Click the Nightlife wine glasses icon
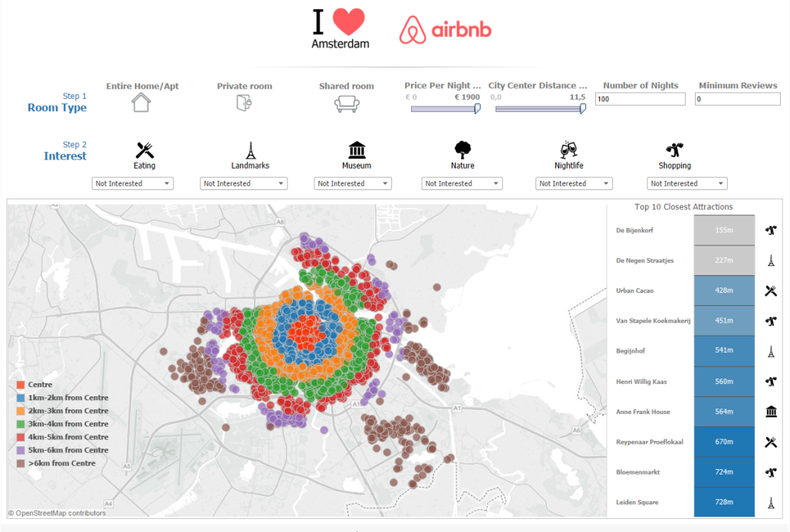 pos(569,150)
